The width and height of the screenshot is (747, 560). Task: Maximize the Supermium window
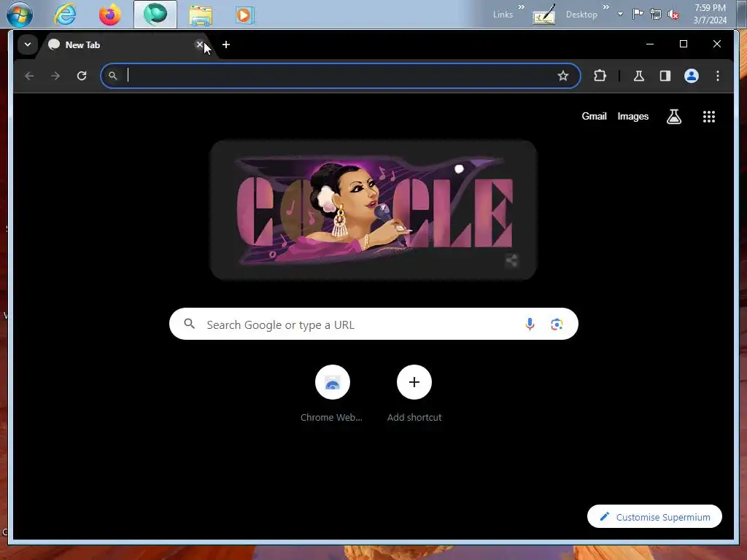[683, 44]
